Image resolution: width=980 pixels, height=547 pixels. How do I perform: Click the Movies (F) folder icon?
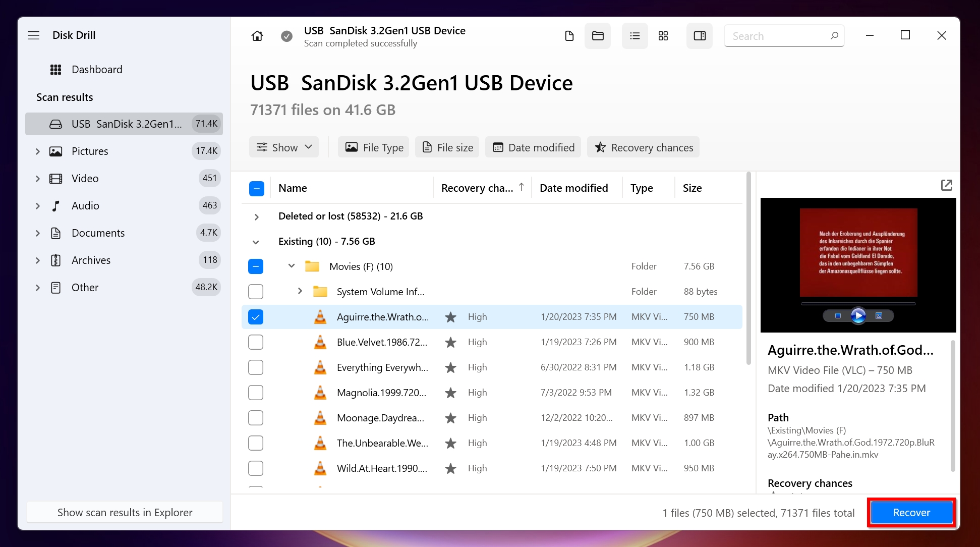[x=313, y=266]
